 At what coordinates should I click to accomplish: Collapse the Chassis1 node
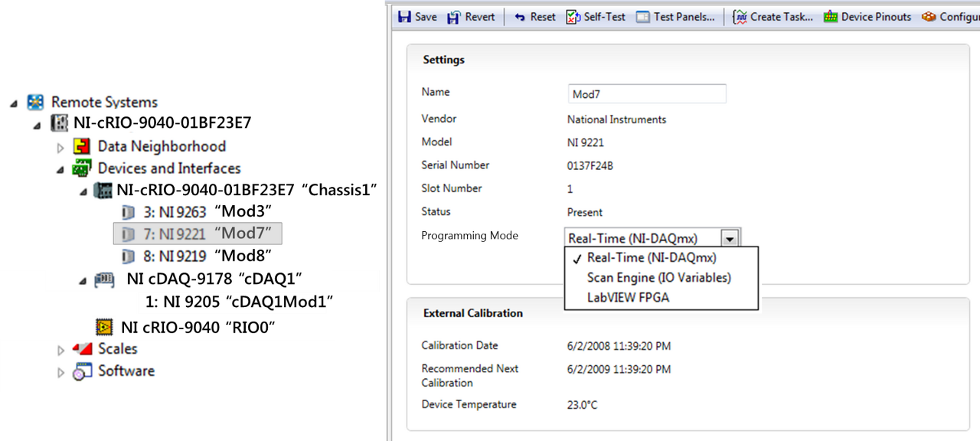coord(83,192)
